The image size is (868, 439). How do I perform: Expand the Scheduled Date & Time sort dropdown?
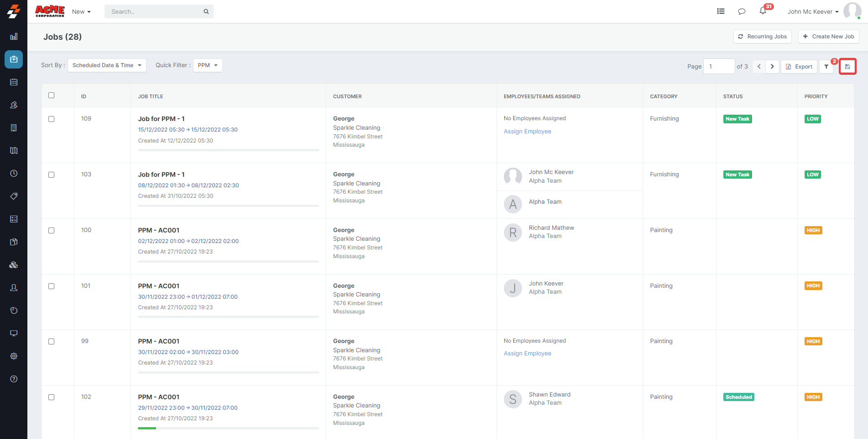pyautogui.click(x=107, y=65)
